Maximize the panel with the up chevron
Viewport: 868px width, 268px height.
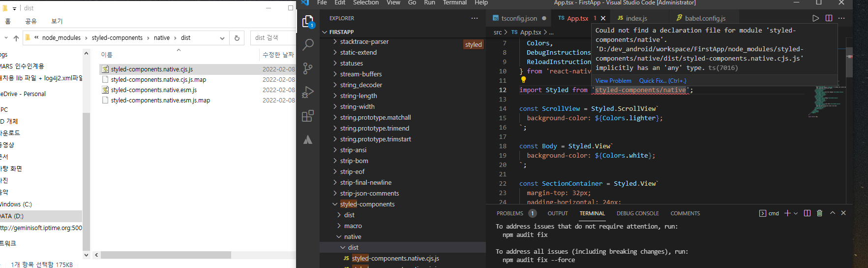[833, 213]
